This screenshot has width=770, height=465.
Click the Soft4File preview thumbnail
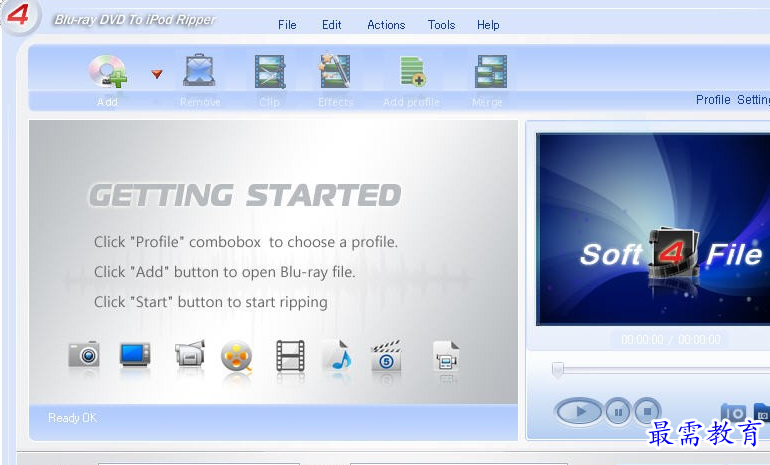pyautogui.click(x=653, y=229)
